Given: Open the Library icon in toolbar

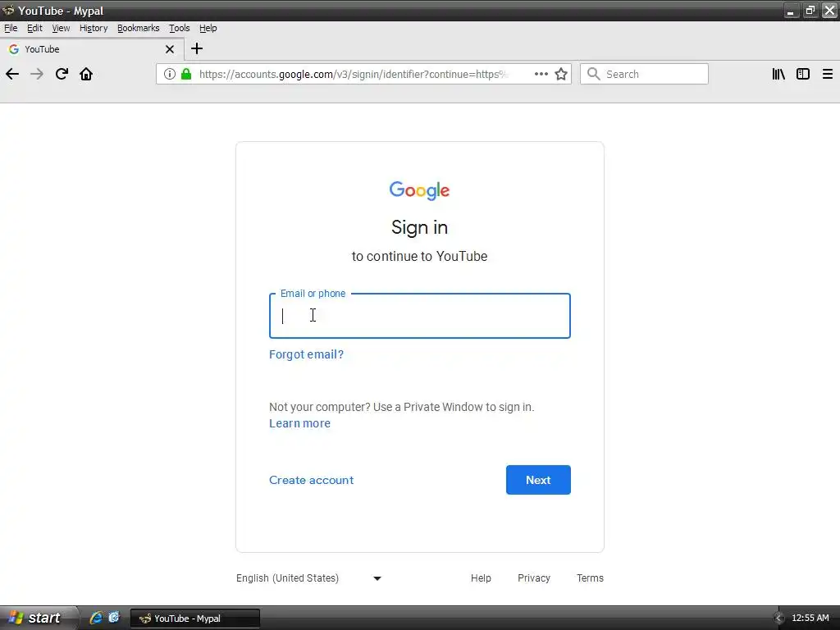Looking at the screenshot, I should [778, 74].
